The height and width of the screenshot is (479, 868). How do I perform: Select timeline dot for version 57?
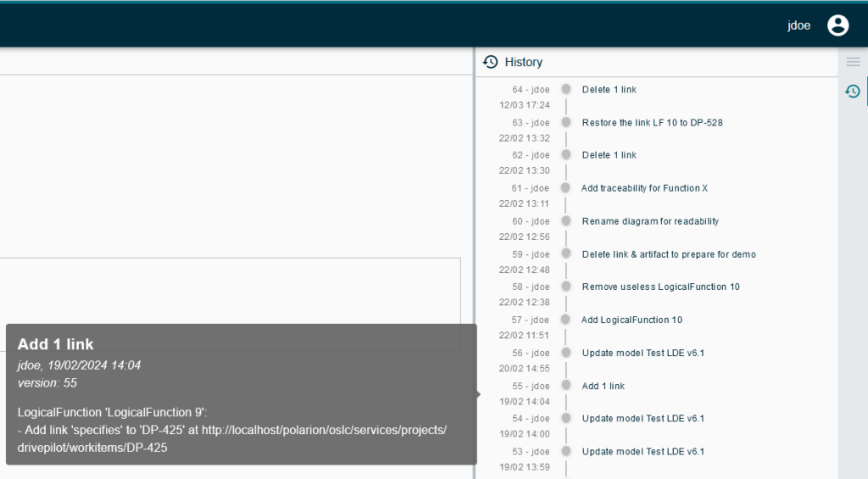click(565, 320)
